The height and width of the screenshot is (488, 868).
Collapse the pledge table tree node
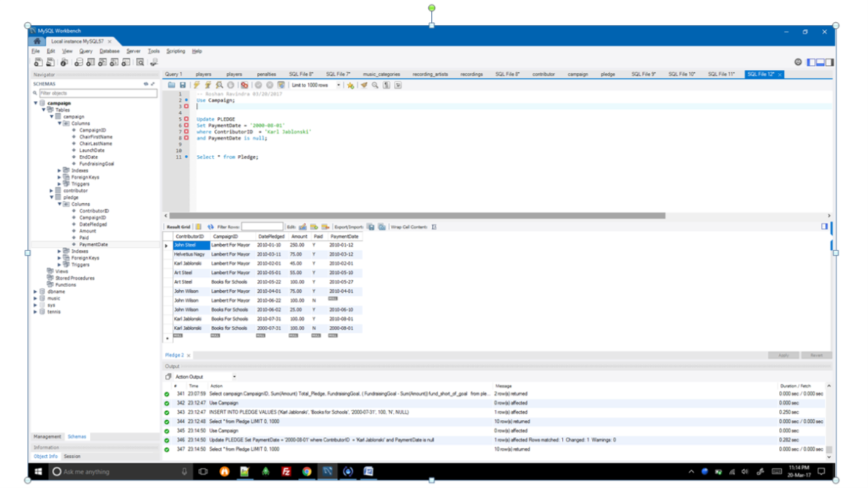pyautogui.click(x=52, y=197)
